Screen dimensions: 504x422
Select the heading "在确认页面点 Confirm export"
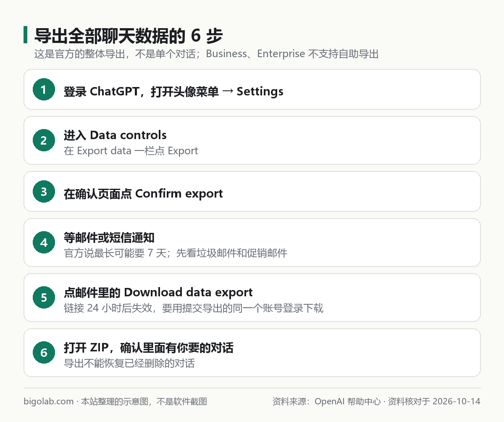pyautogui.click(x=143, y=193)
